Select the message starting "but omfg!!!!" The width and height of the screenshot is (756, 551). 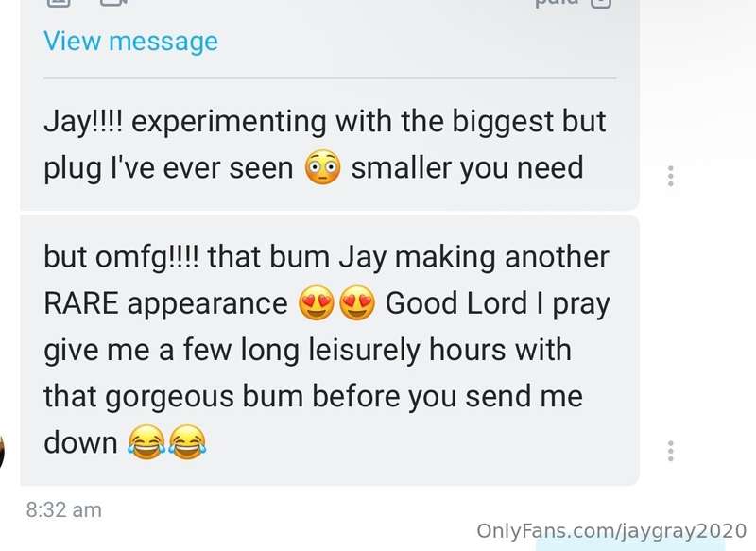pyautogui.click(x=329, y=350)
